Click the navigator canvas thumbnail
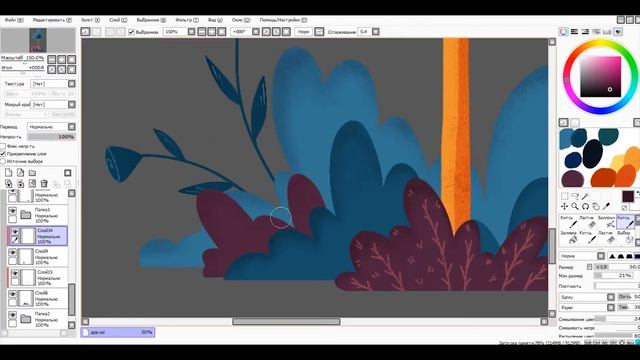The height and width of the screenshot is (360, 640). [x=38, y=40]
